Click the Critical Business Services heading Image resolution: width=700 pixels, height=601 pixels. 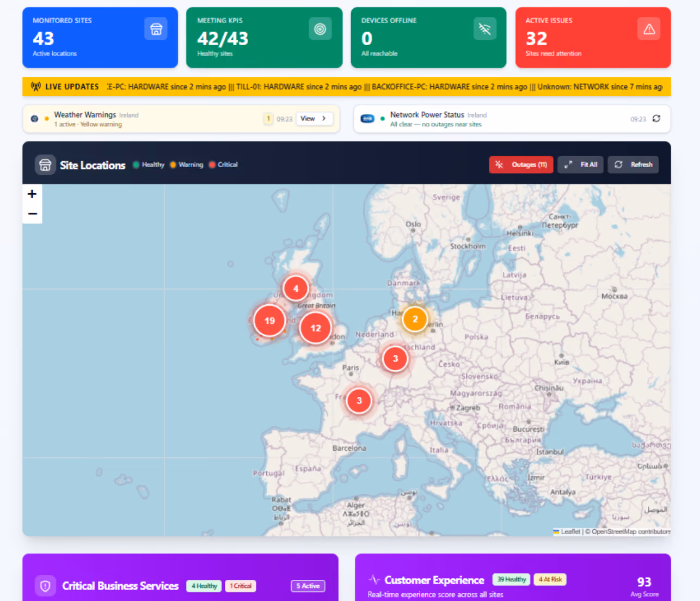point(120,586)
